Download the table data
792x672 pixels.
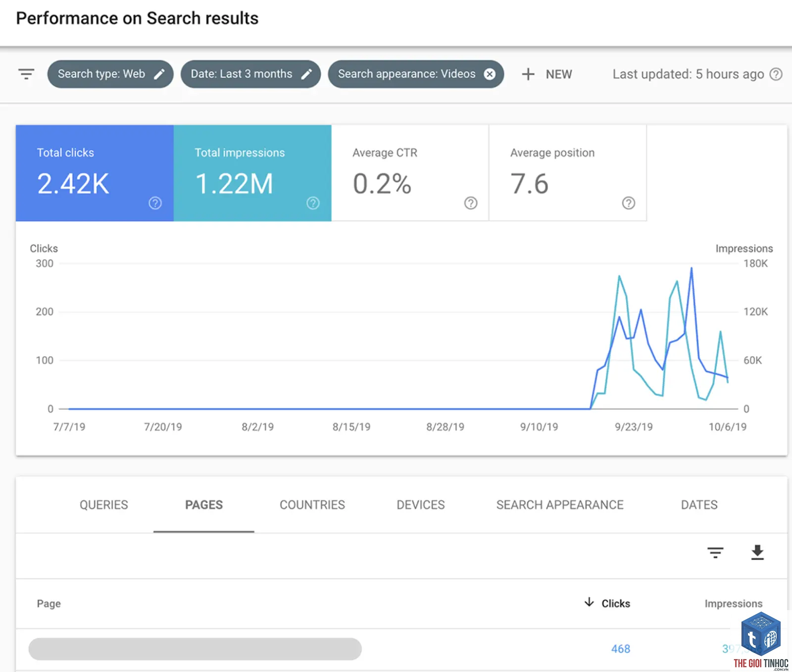[757, 552]
